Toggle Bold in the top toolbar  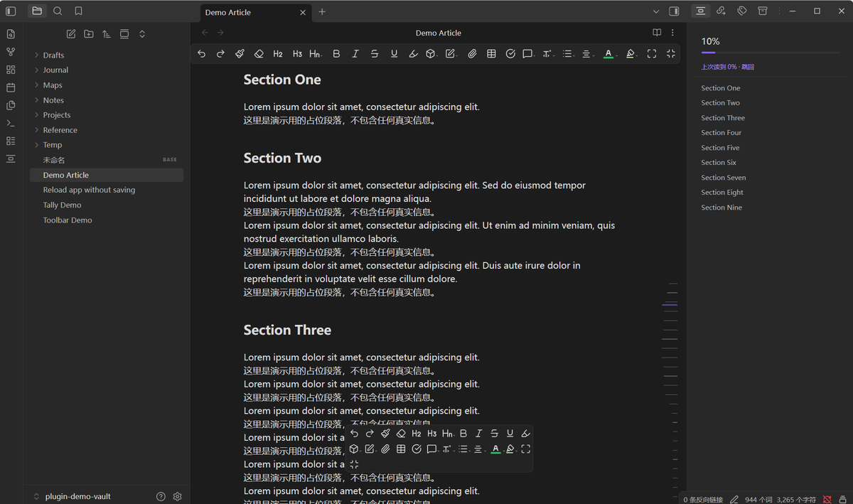336,54
